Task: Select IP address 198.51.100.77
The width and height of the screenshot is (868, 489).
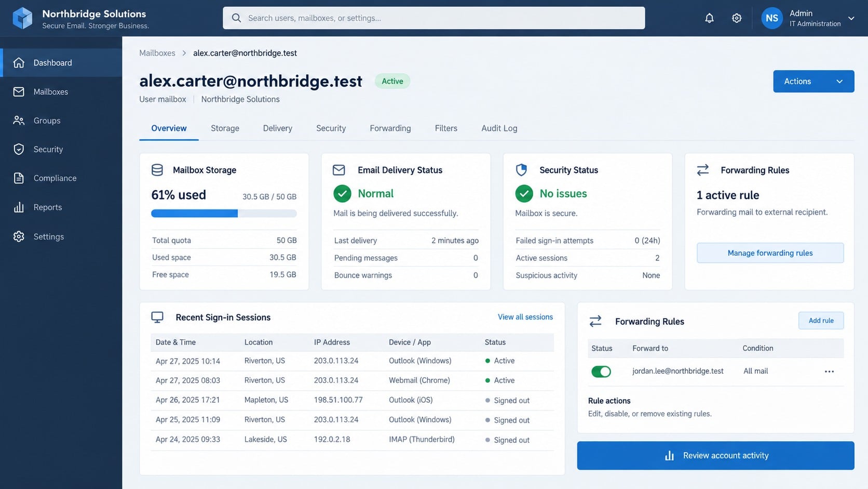Action: [338, 400]
